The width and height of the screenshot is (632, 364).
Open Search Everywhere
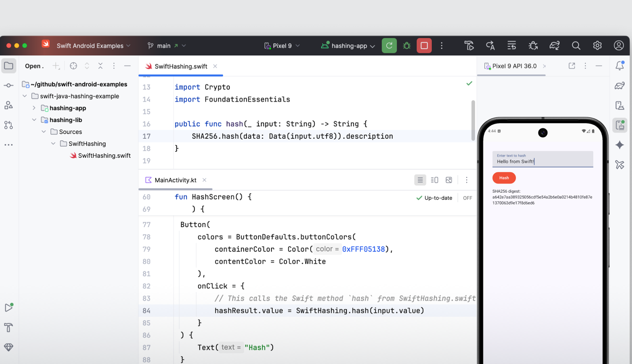576,45
